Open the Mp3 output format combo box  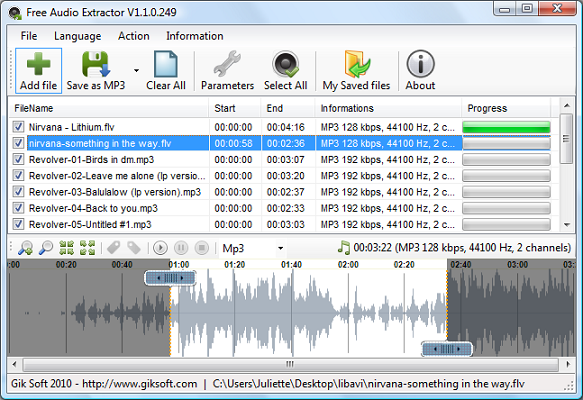(253, 248)
